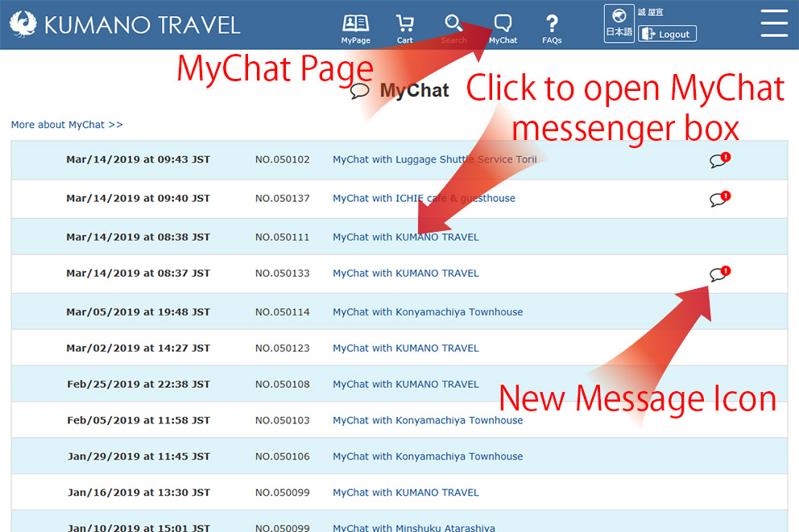Open MyPage from the header
The height and width of the screenshot is (532, 799).
(356, 29)
